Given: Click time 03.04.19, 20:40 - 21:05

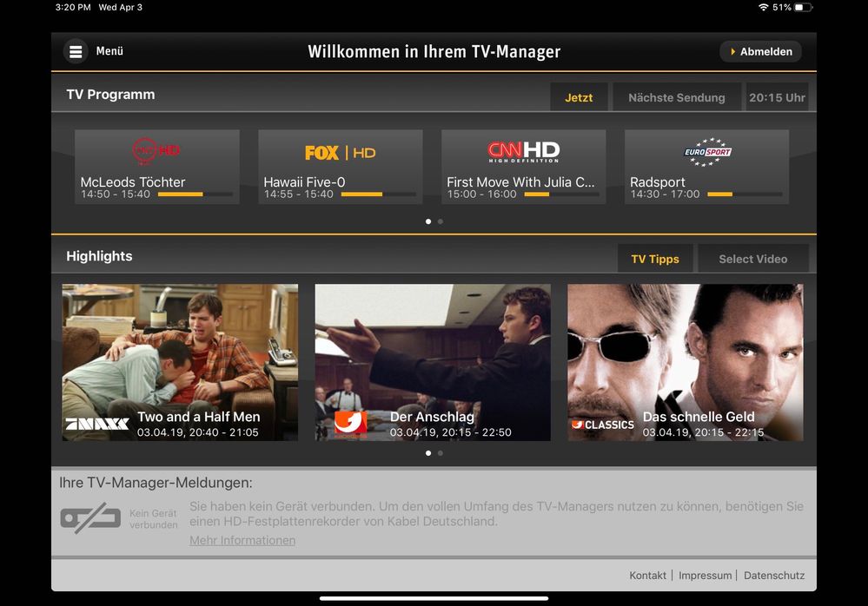Looking at the screenshot, I should 197,432.
